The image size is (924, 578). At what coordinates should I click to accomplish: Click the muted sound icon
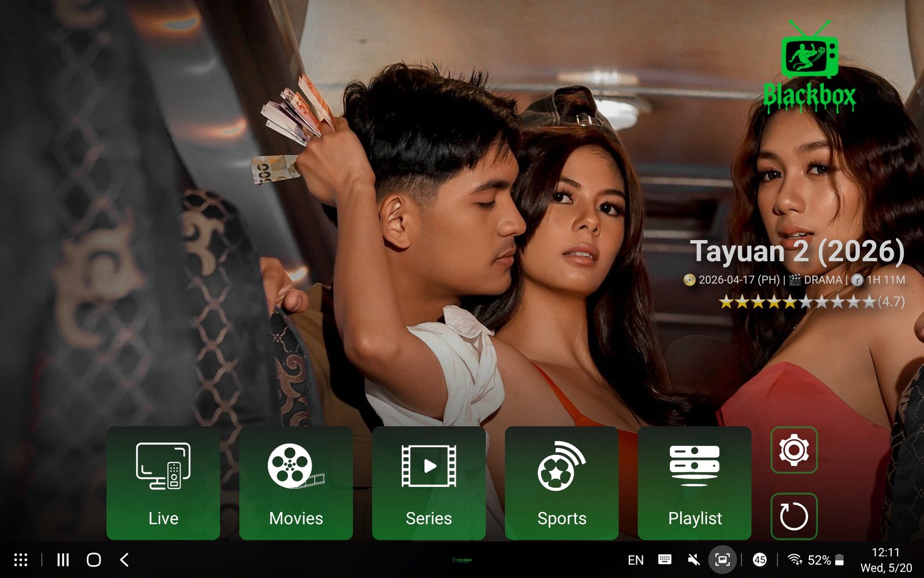694,560
